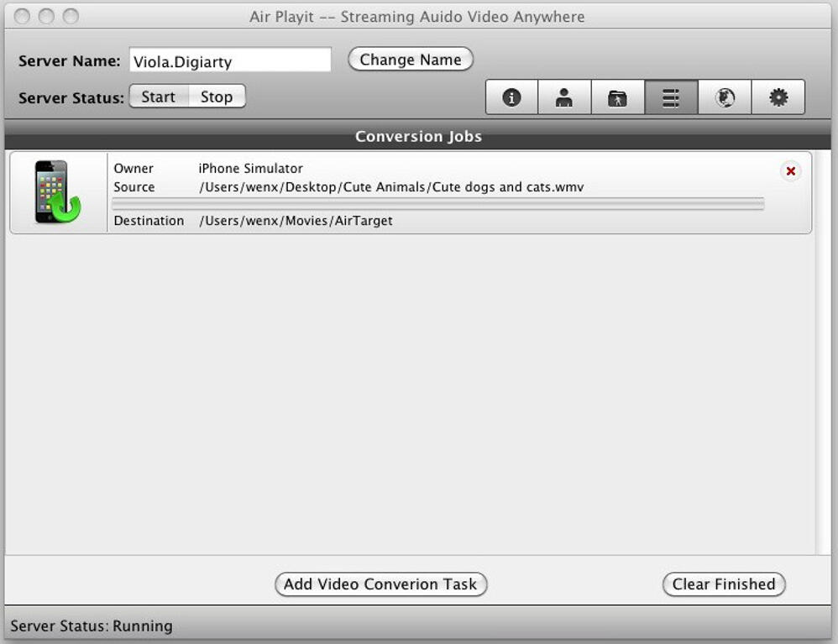Open the user accounts panel icon

pyautogui.click(x=564, y=97)
